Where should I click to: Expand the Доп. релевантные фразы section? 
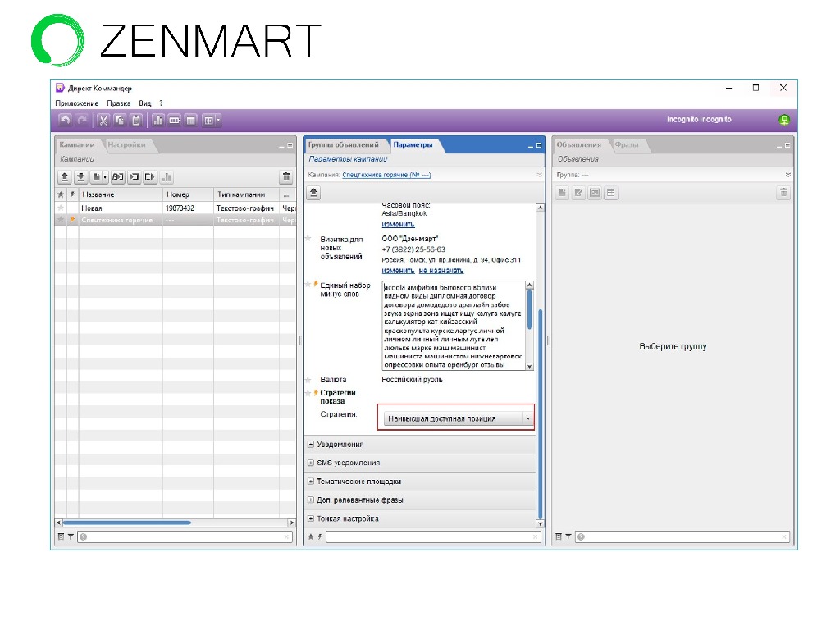point(311,500)
